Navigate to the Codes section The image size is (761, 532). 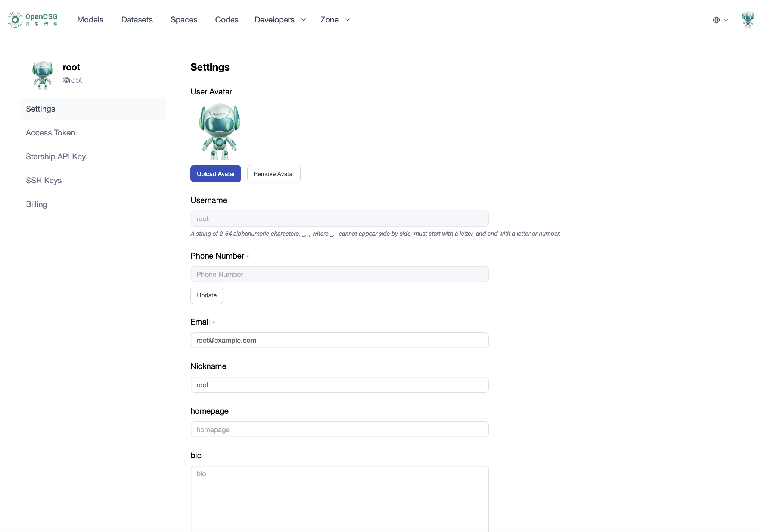[x=227, y=20]
